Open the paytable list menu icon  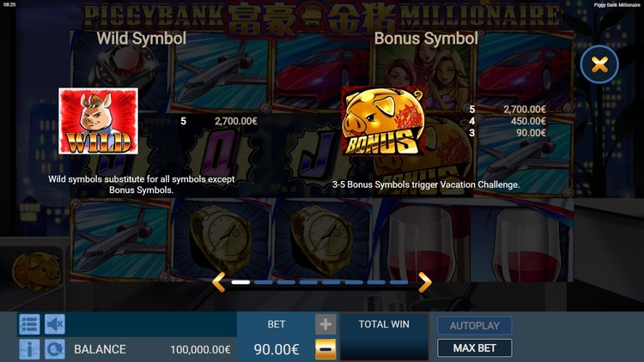[29, 324]
